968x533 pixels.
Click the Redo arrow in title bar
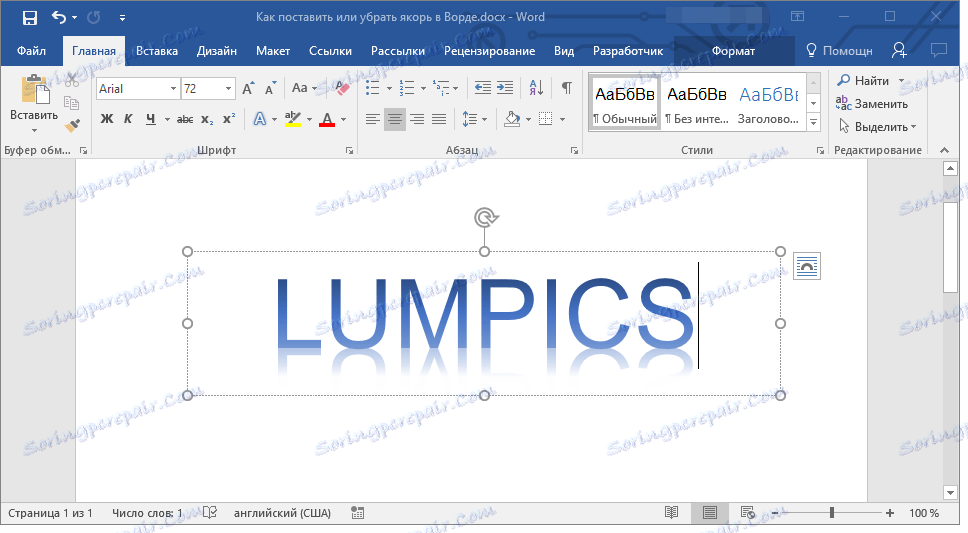pos(94,17)
